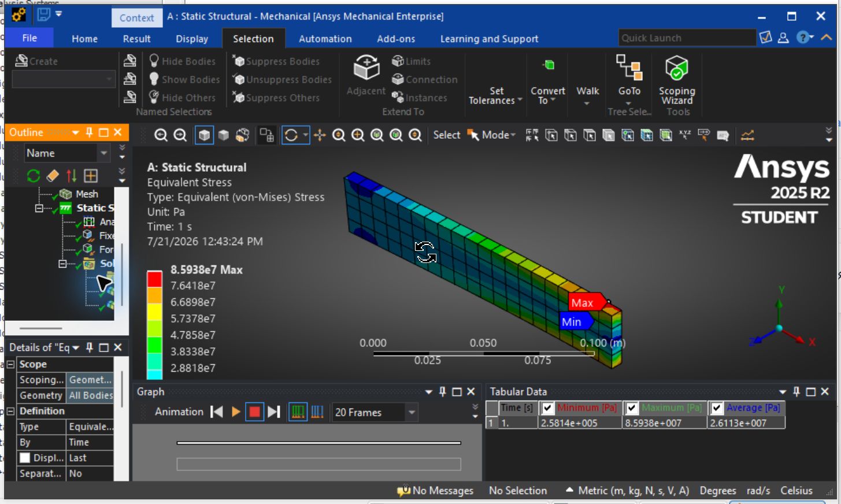Image resolution: width=841 pixels, height=504 pixels.
Task: Expand the Set Tolerances dropdown
Action: tap(495, 96)
